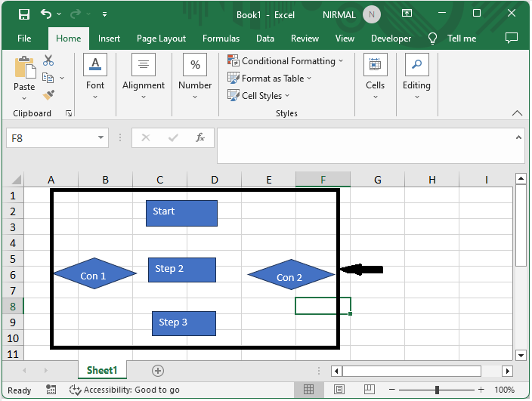Click the vertical scrollbar down arrow

521,355
